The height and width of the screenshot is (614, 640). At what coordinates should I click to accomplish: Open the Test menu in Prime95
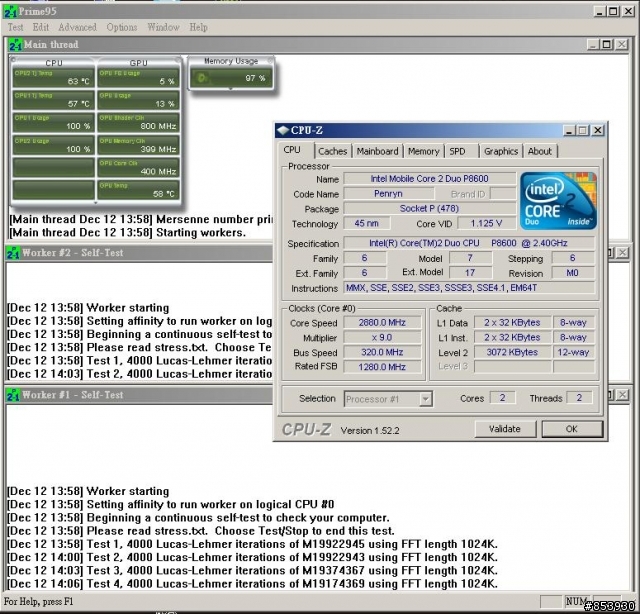(16, 27)
